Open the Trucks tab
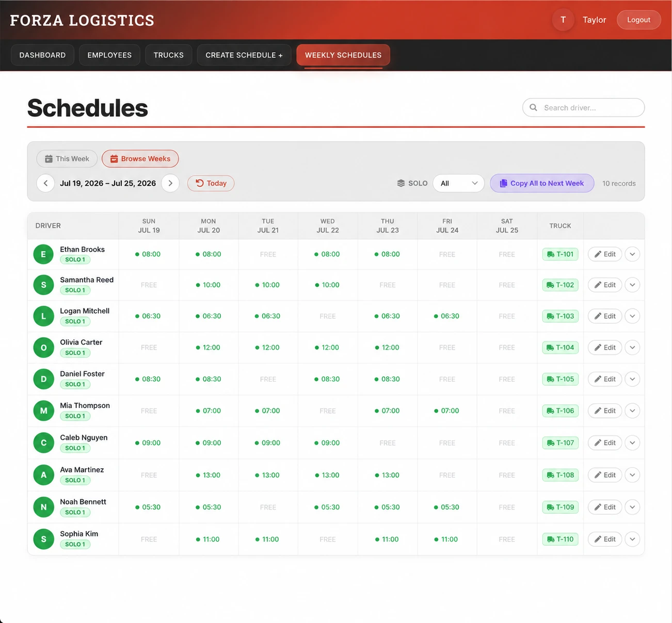The image size is (672, 623). (168, 55)
